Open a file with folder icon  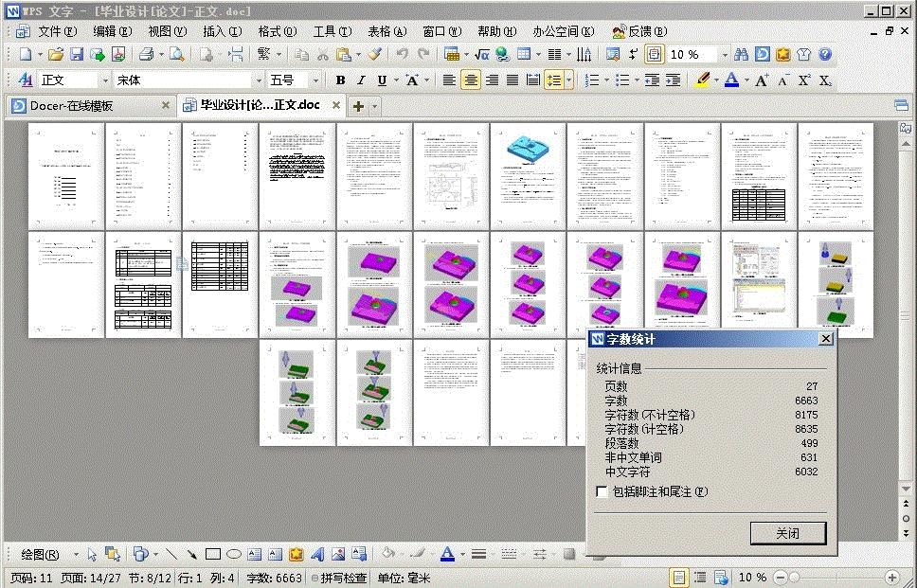[x=56, y=54]
